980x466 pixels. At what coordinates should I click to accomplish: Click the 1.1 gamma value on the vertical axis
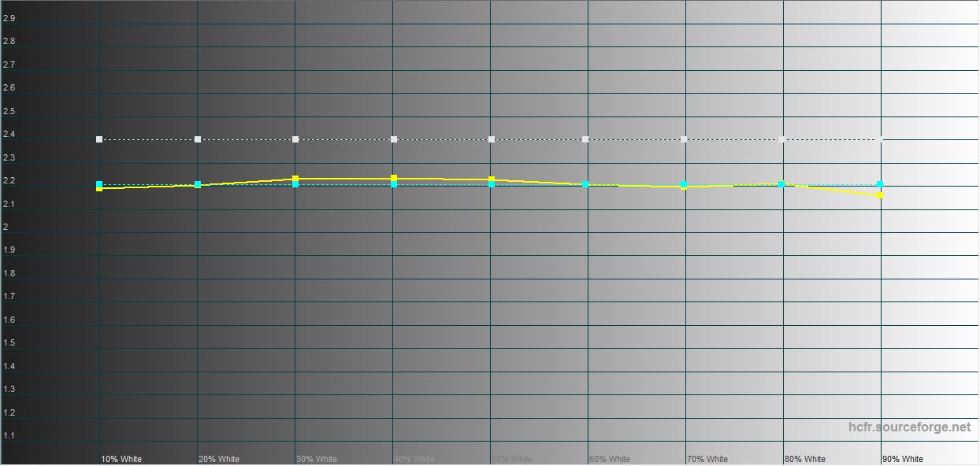coord(9,436)
